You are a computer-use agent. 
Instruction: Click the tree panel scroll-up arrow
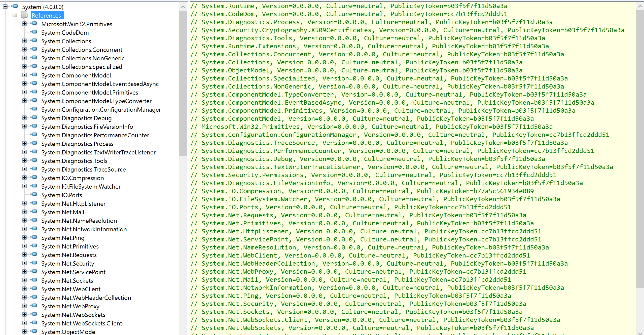(183, 7)
